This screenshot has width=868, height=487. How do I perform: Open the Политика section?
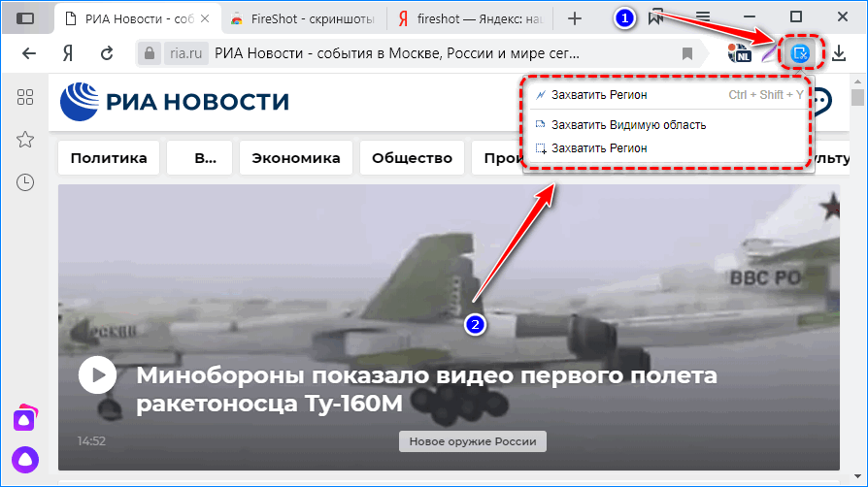[x=109, y=158]
